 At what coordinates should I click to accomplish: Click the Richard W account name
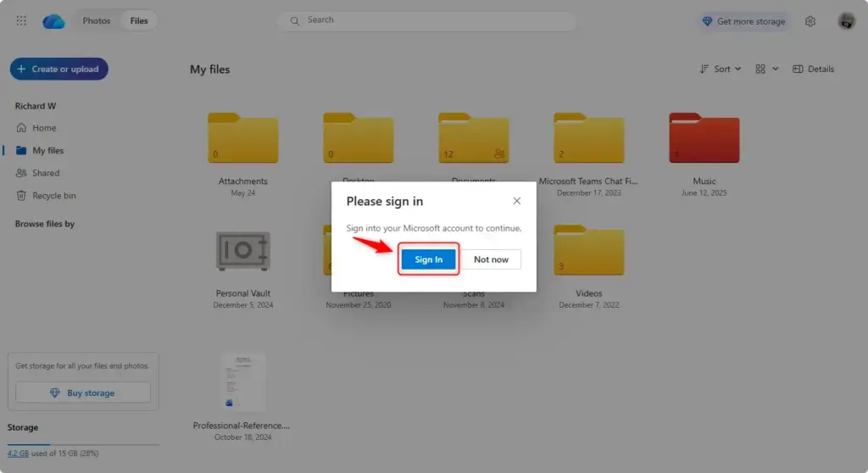coord(36,106)
